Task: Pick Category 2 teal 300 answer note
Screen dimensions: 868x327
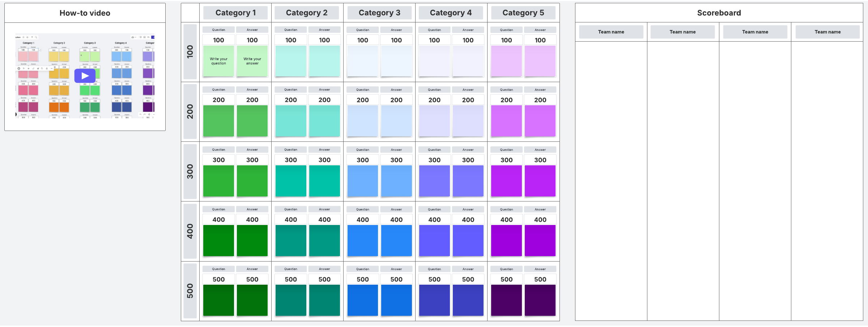Action: click(324, 181)
